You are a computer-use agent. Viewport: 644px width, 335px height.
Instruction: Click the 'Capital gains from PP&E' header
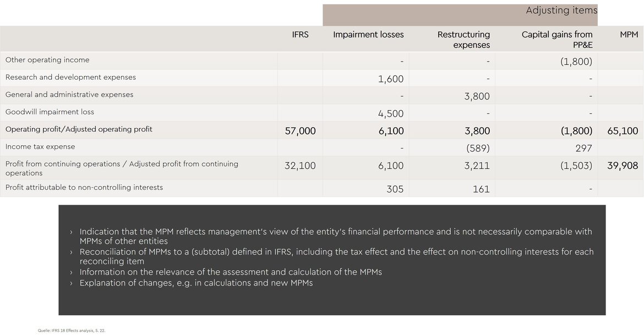point(557,40)
